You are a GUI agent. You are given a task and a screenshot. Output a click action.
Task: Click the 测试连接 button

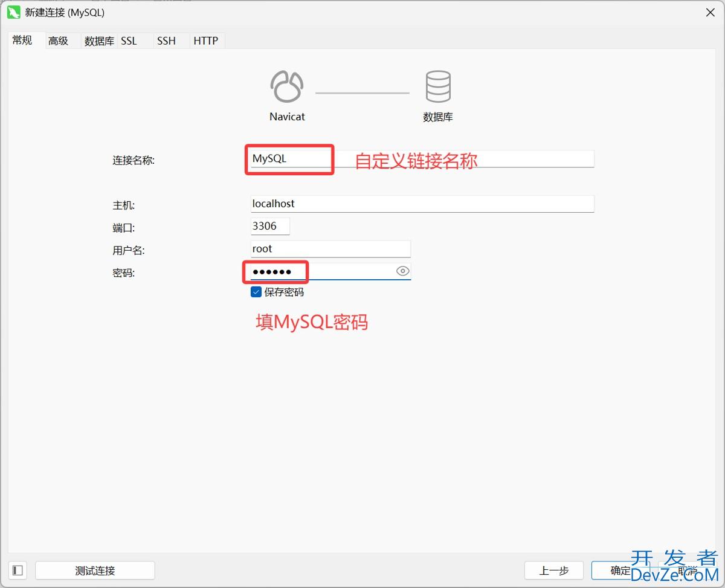click(x=95, y=570)
